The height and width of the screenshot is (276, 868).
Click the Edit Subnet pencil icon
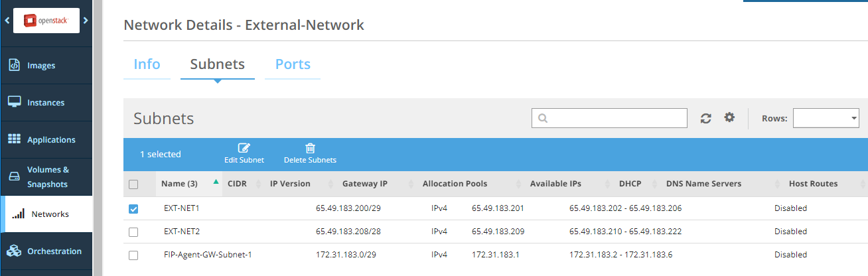click(244, 148)
